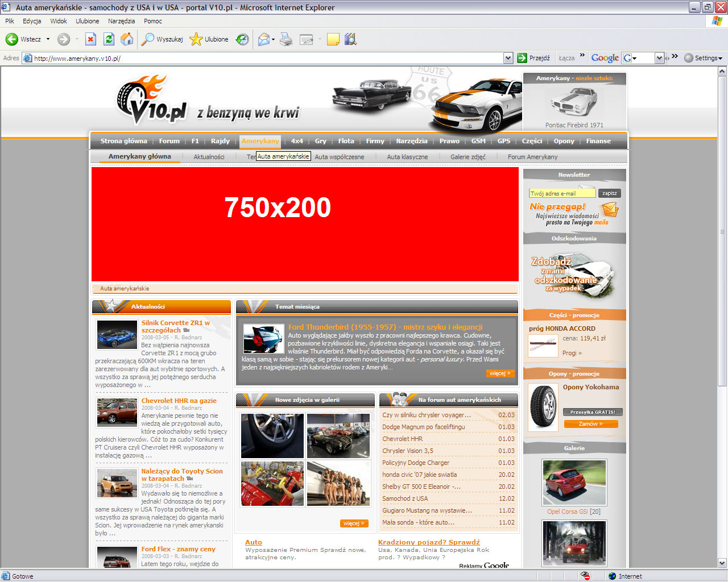Open the Back button history dropdown arrow
Viewport: 728px width, 582px height.
tap(48, 39)
